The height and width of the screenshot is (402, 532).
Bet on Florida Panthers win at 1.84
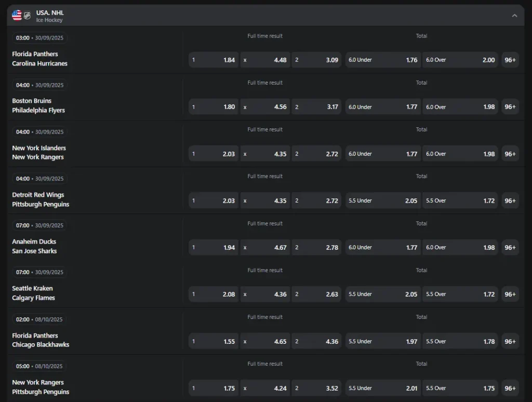click(x=213, y=60)
